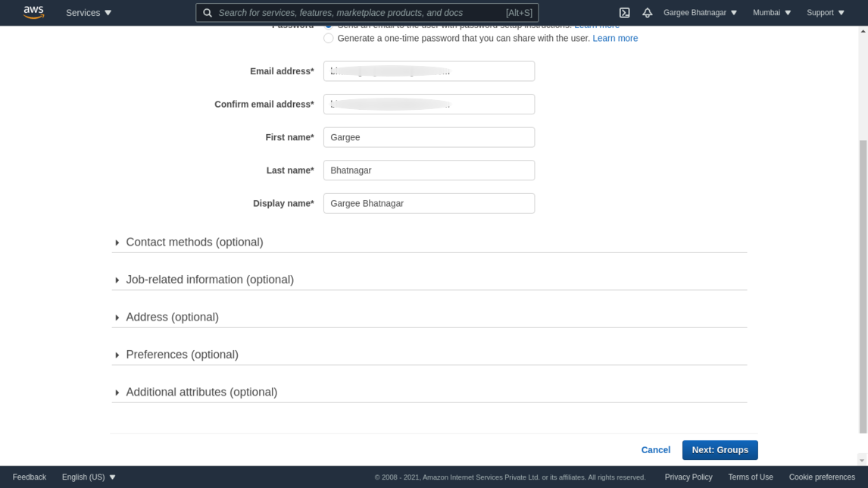Expand Additional attributes (optional) section

(x=201, y=393)
